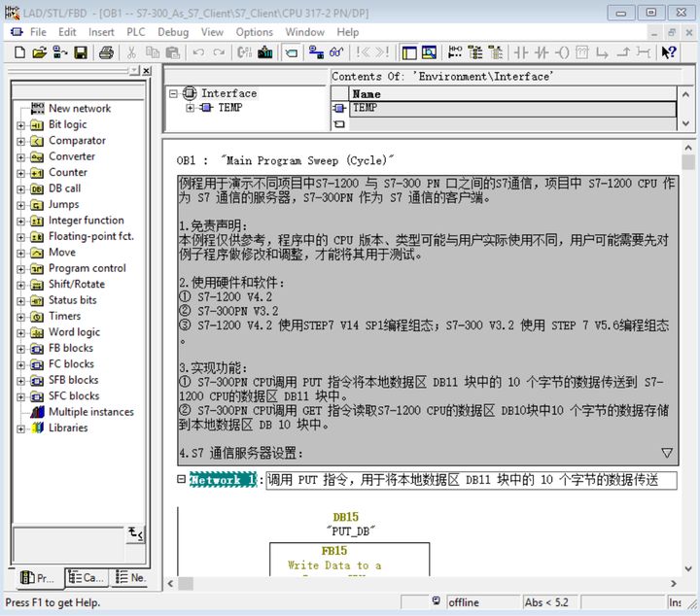Click the Download to PLC icon
This screenshot has width=700, height=616.
[x=265, y=52]
